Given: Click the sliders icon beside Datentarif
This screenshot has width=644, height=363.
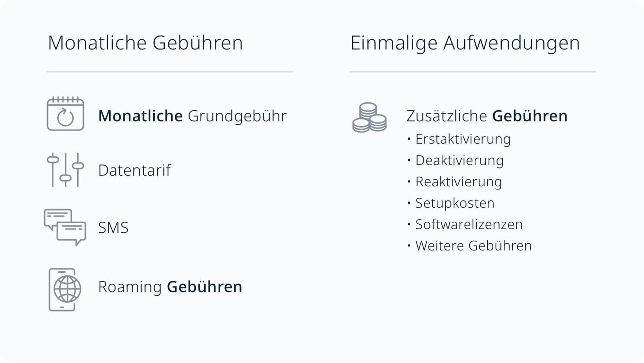Looking at the screenshot, I should pos(65,170).
